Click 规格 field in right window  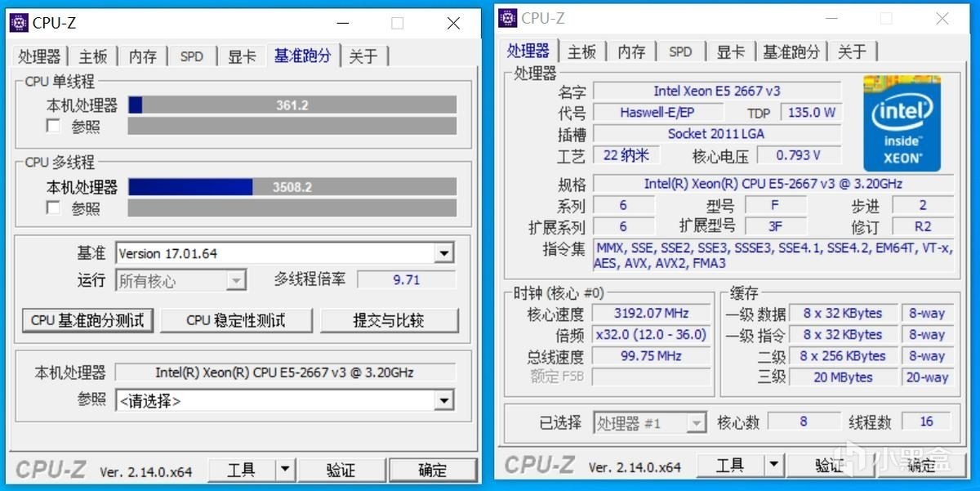773,184
